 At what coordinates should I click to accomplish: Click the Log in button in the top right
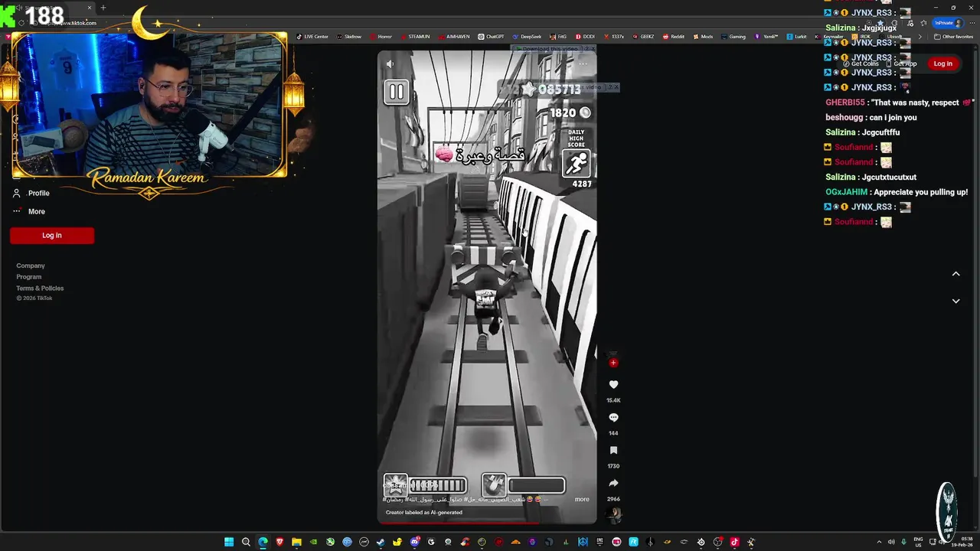click(x=942, y=64)
